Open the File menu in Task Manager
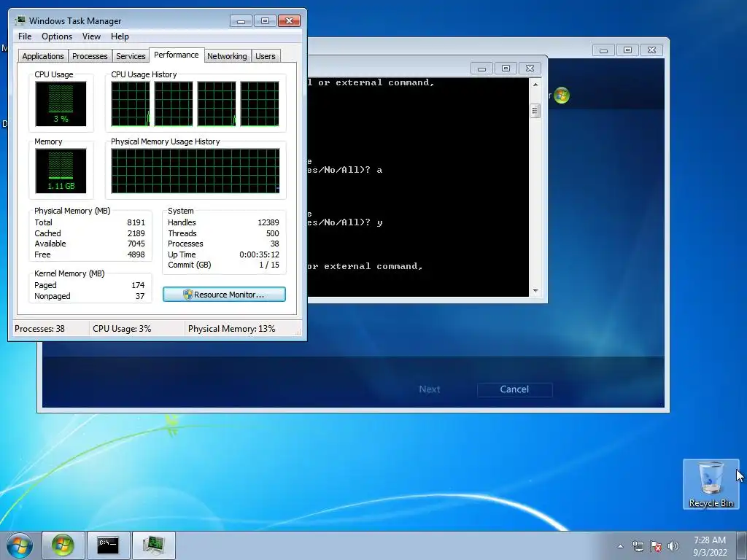Viewport: 747px width, 560px height. tap(25, 36)
